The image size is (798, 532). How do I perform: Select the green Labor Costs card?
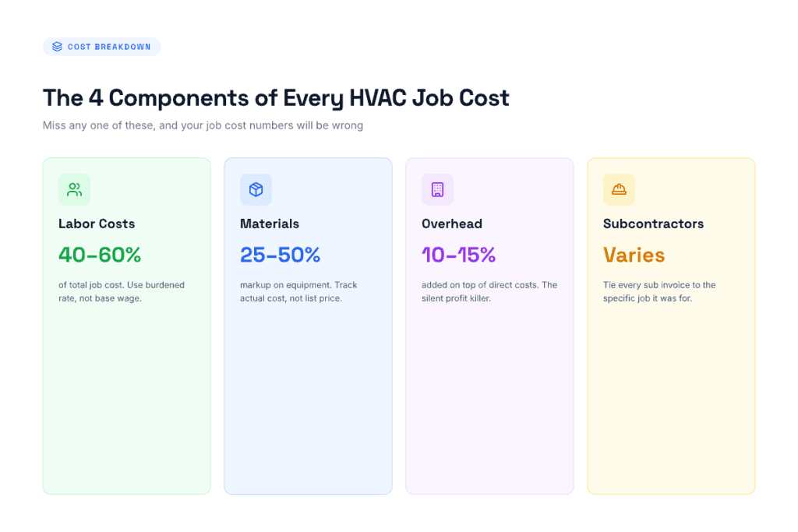[x=126, y=389]
